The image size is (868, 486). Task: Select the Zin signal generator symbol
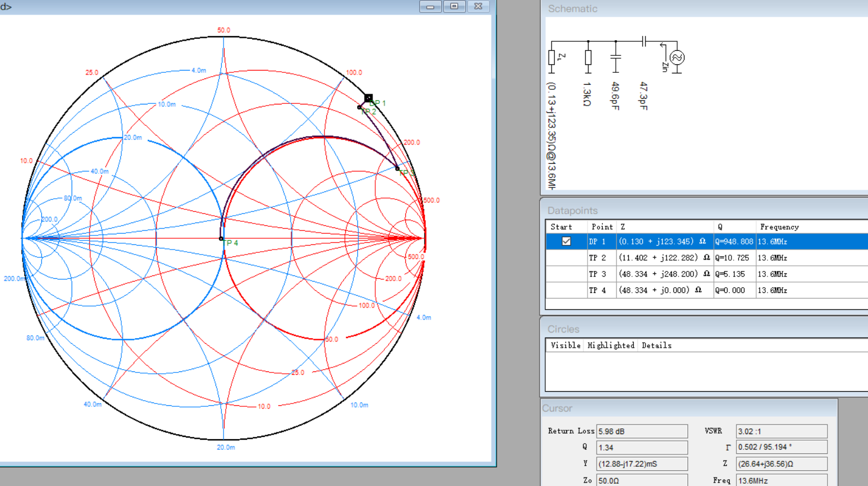676,56
